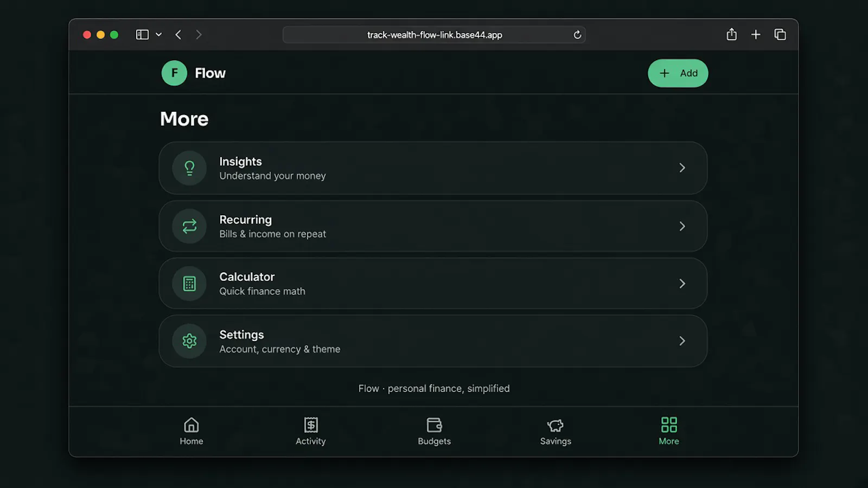
Task: Click the Insights lightbulb icon
Action: point(189,168)
